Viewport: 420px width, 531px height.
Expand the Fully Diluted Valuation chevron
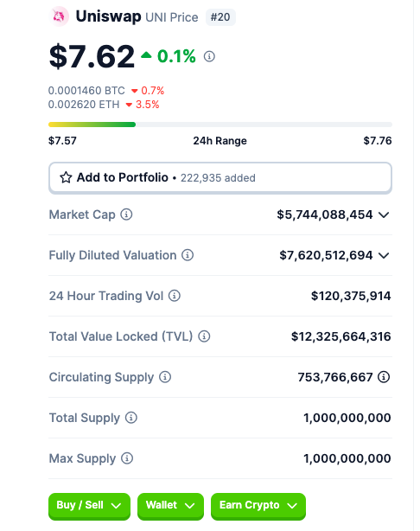[x=384, y=256]
